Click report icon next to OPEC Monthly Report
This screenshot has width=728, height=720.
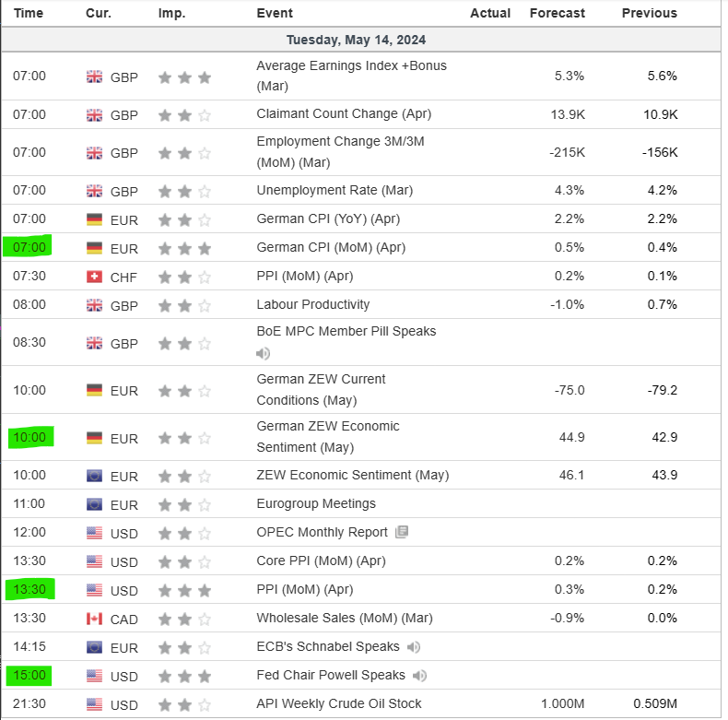(401, 532)
